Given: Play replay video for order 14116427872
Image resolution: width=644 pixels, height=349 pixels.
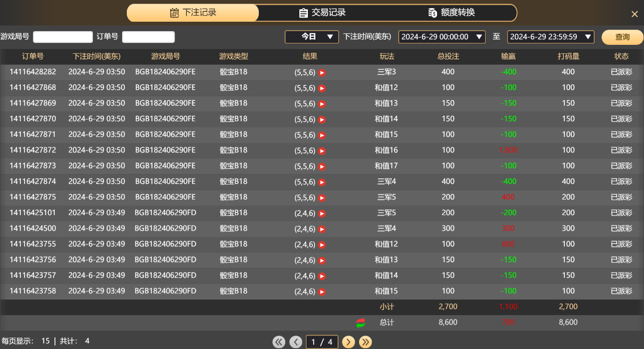Looking at the screenshot, I should pos(322,151).
